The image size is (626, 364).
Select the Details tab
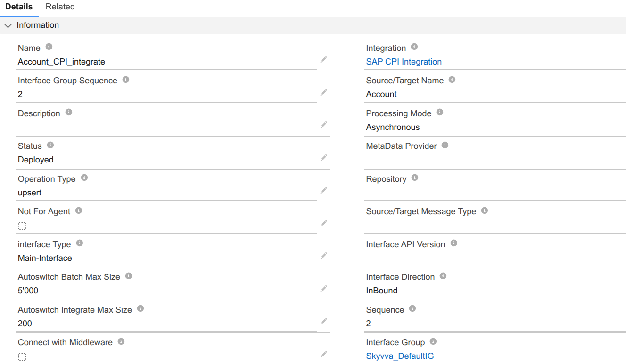click(x=19, y=7)
